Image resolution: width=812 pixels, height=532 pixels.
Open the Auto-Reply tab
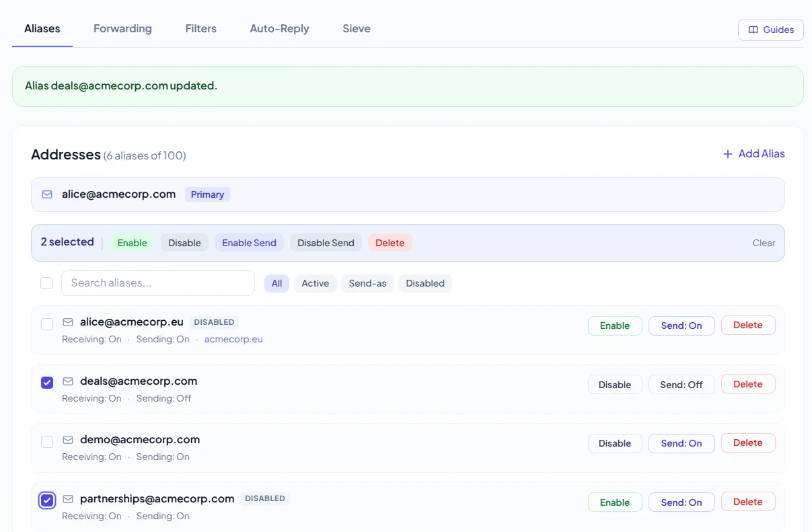click(279, 28)
